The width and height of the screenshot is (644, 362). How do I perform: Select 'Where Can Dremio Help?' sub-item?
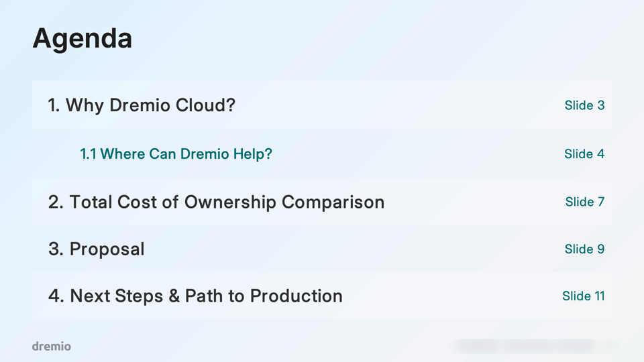[x=176, y=154]
